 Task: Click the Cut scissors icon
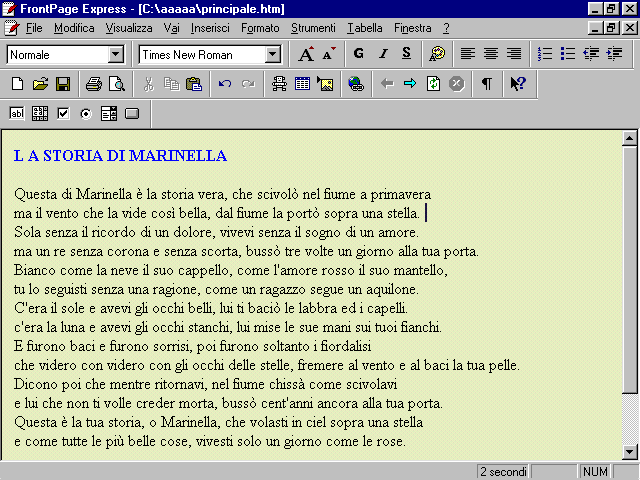[x=148, y=84]
